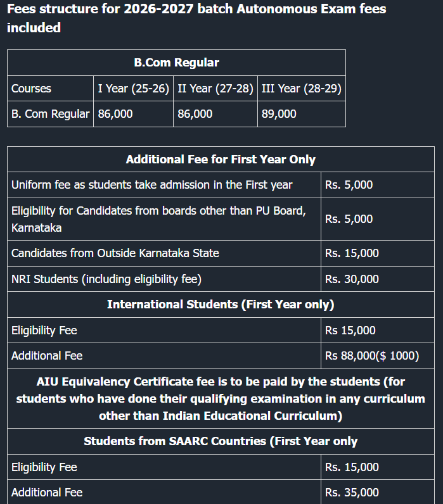Viewport: 443px width, 504px height.
Task: Click the "Students from SAARC Countries" header
Action: (221, 441)
